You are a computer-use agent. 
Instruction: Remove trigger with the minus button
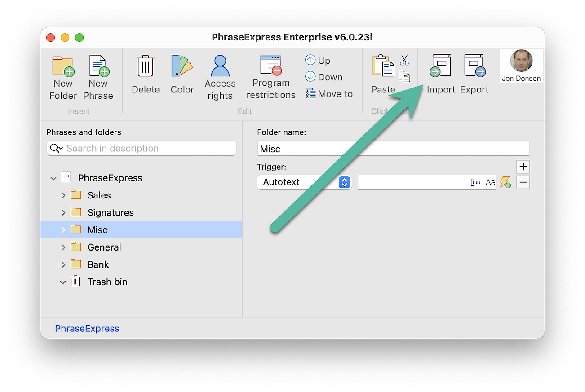[523, 182]
